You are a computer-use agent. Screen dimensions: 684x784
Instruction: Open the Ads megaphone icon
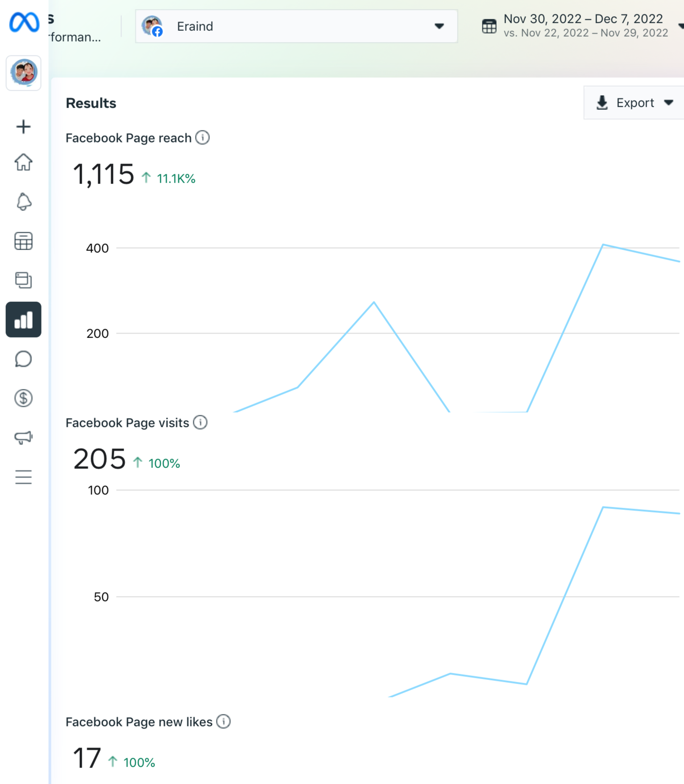tap(24, 437)
